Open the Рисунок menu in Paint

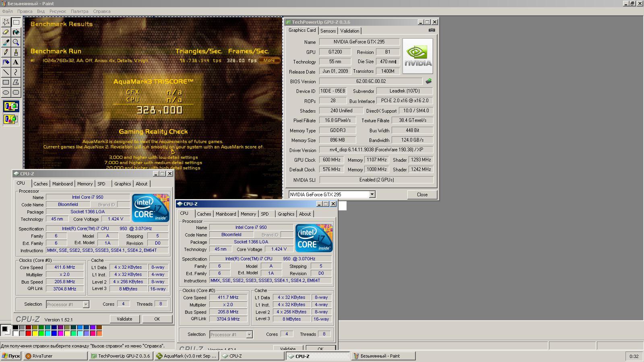pyautogui.click(x=58, y=11)
